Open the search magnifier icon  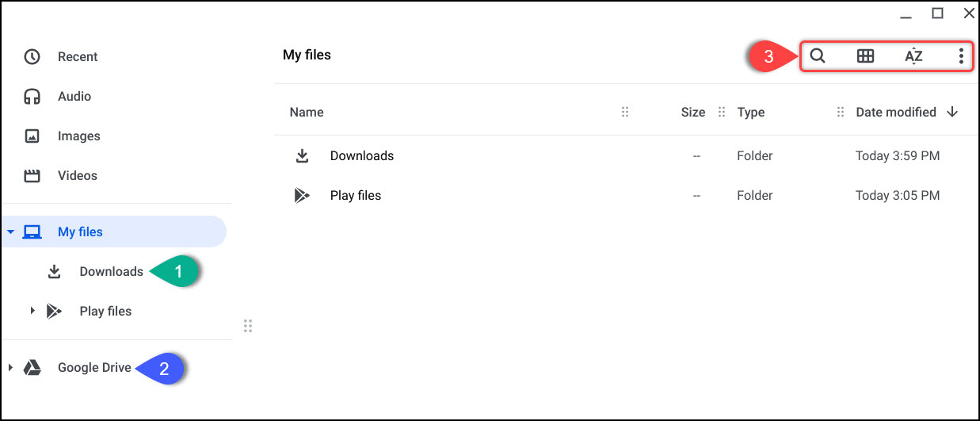pos(818,56)
